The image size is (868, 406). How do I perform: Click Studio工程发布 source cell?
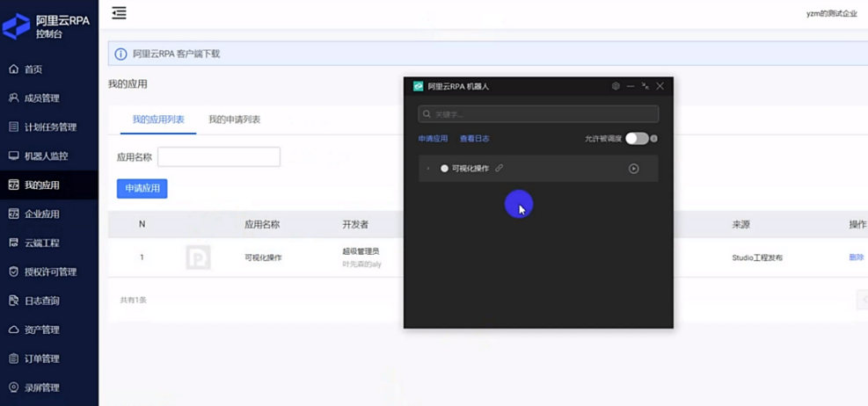757,257
